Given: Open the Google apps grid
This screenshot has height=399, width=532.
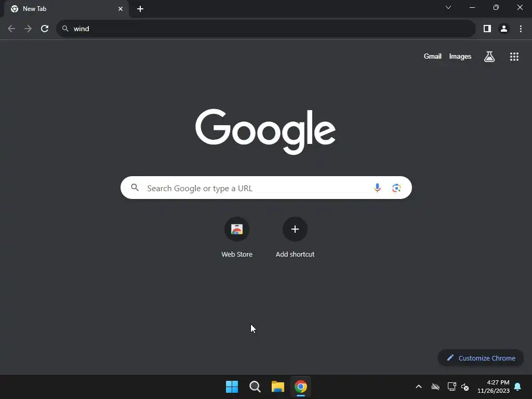Looking at the screenshot, I should coord(514,57).
